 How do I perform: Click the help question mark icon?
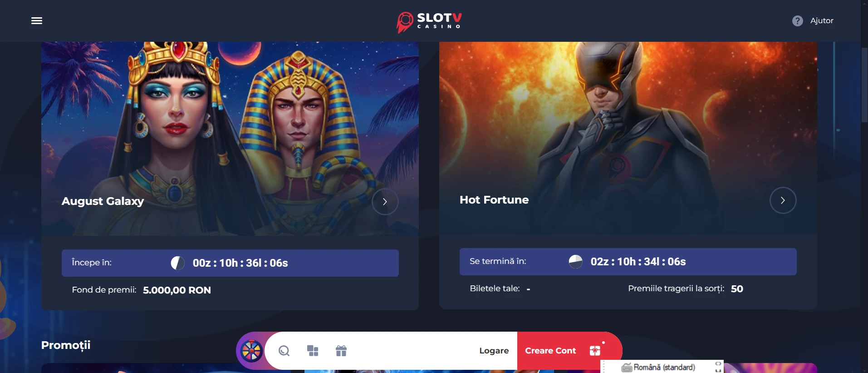pos(797,21)
